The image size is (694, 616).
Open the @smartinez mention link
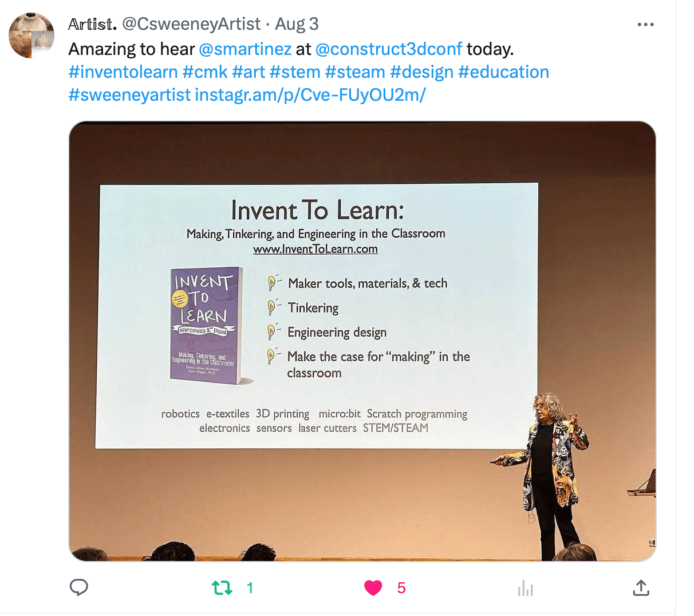[245, 49]
